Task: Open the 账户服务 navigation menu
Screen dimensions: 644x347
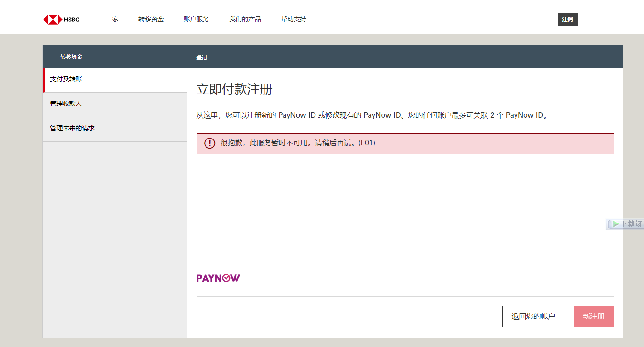Action: (x=196, y=19)
